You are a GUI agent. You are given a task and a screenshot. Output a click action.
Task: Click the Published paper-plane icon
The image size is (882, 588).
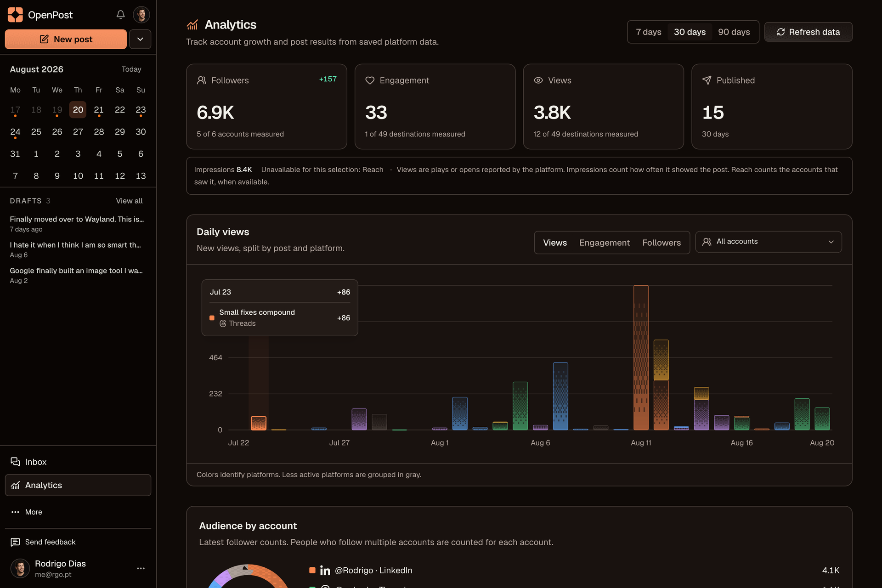[x=707, y=80]
